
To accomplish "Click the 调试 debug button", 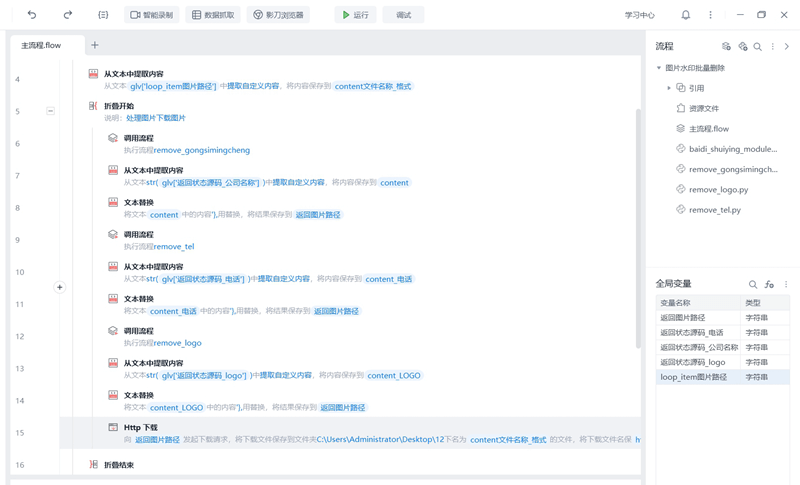I will (x=403, y=15).
